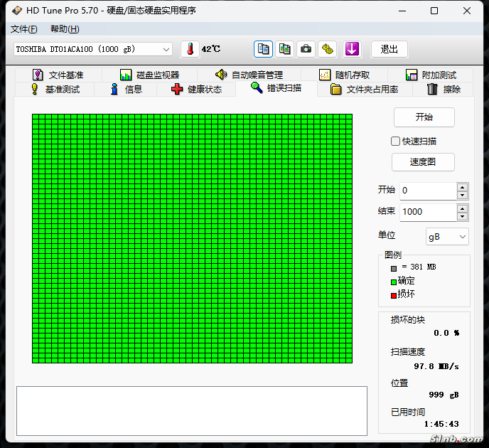Click the thermometer temperature icon
This screenshot has height=448, width=489.
190,49
